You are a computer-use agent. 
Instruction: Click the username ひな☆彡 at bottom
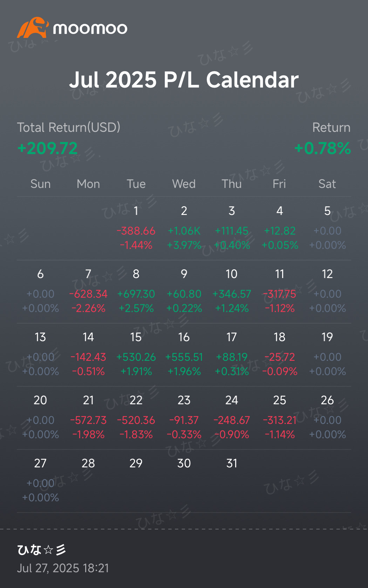[41, 549]
